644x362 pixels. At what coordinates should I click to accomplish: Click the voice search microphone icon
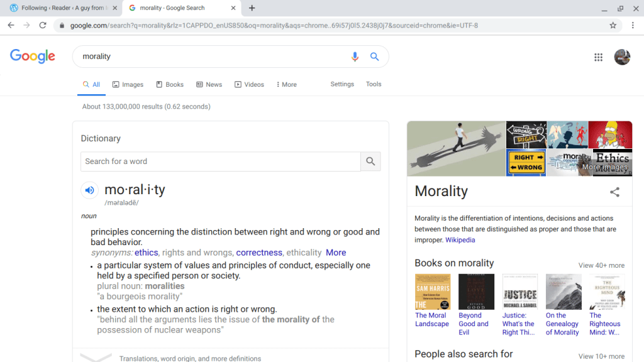point(355,57)
